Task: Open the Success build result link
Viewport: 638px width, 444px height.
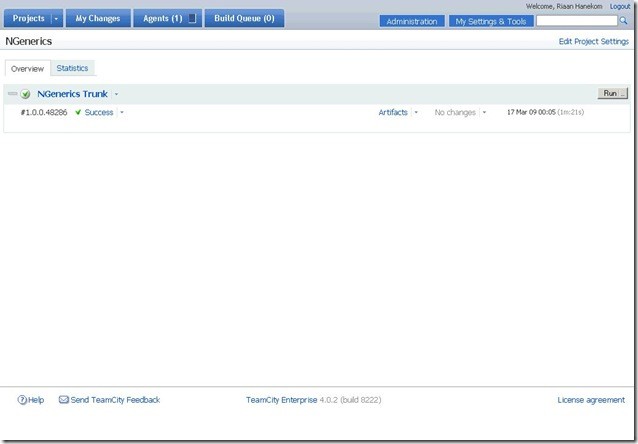Action: tap(99, 112)
